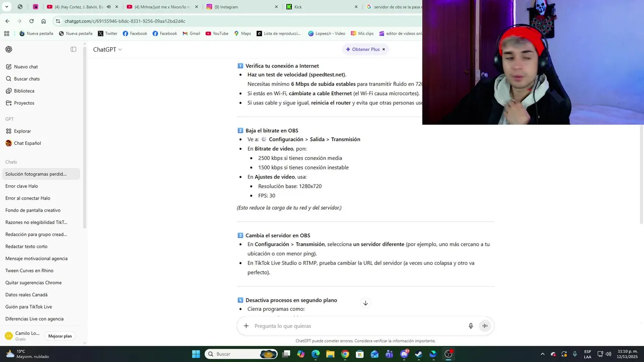Image resolution: width=644 pixels, height=362 pixels.
Task: Open weather widget 13°C Mayorm. nublado
Action: [x=28, y=354]
